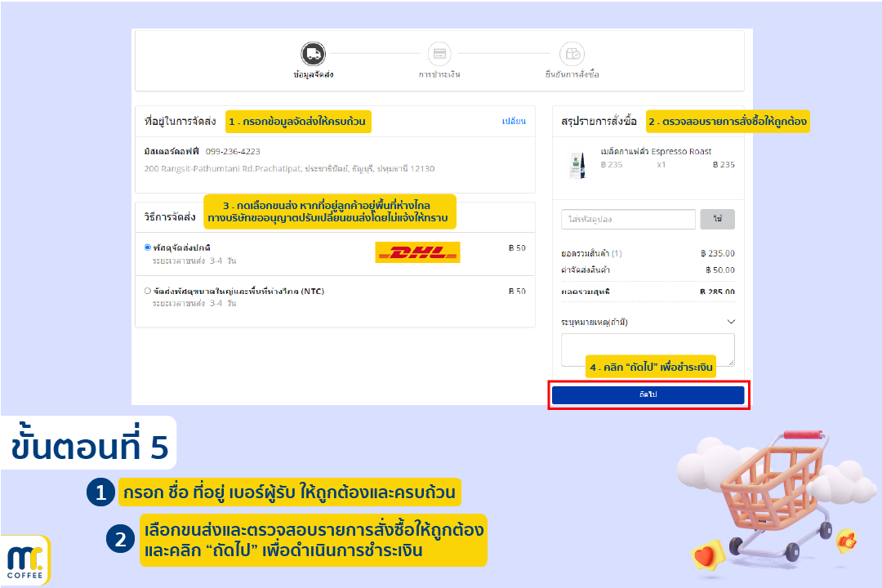Click the เปลี่ยน link to change address
Image resolution: width=882 pixels, height=588 pixels.
[x=514, y=122]
